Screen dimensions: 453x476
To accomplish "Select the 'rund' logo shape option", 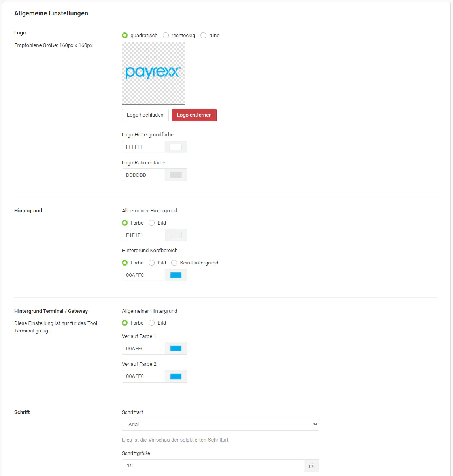I will point(204,36).
